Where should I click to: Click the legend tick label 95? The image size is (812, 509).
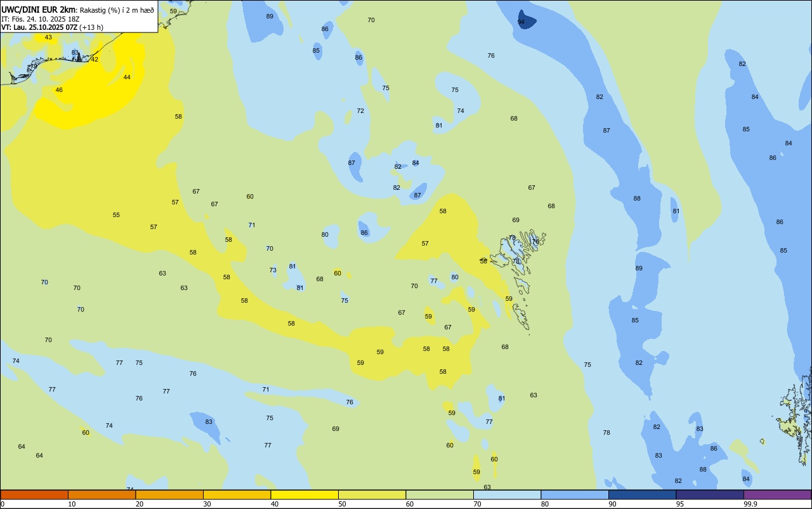(679, 504)
